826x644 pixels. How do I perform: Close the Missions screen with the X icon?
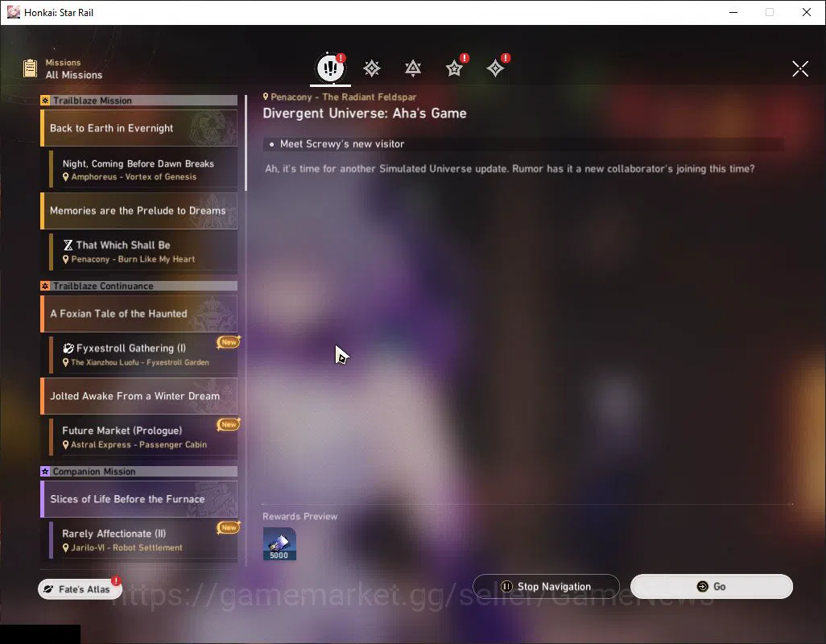coord(800,68)
